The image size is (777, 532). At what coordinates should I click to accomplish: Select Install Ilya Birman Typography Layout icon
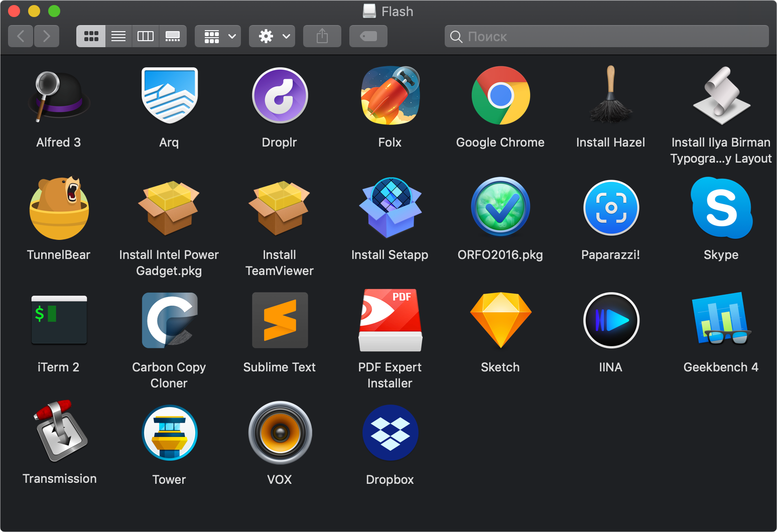pyautogui.click(x=722, y=95)
